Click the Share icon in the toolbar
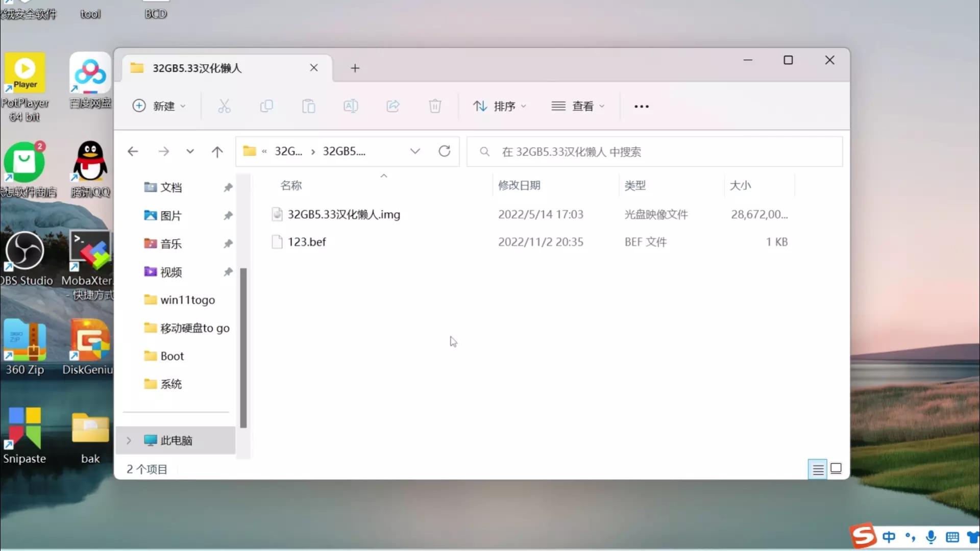The image size is (980, 551). [393, 106]
